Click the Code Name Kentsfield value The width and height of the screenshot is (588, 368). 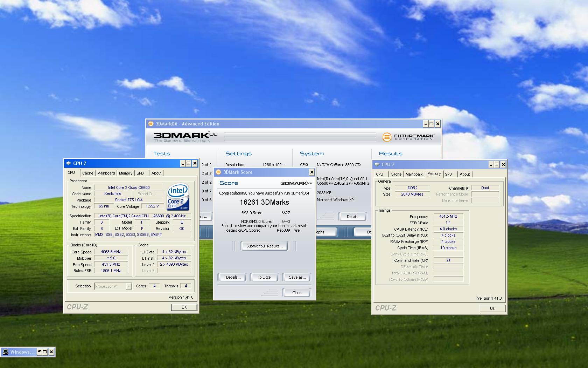[x=113, y=193]
